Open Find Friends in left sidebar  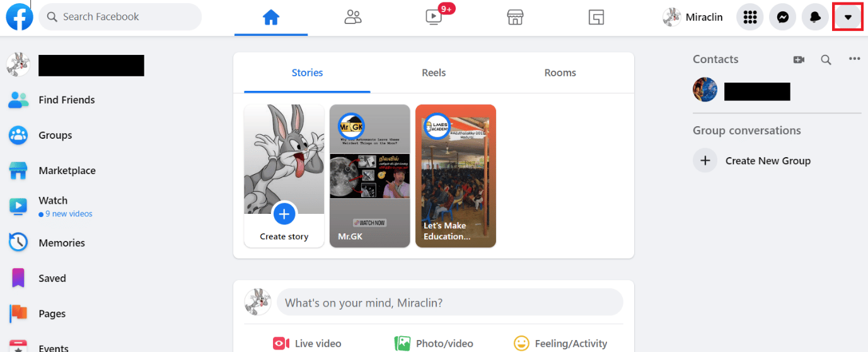66,100
